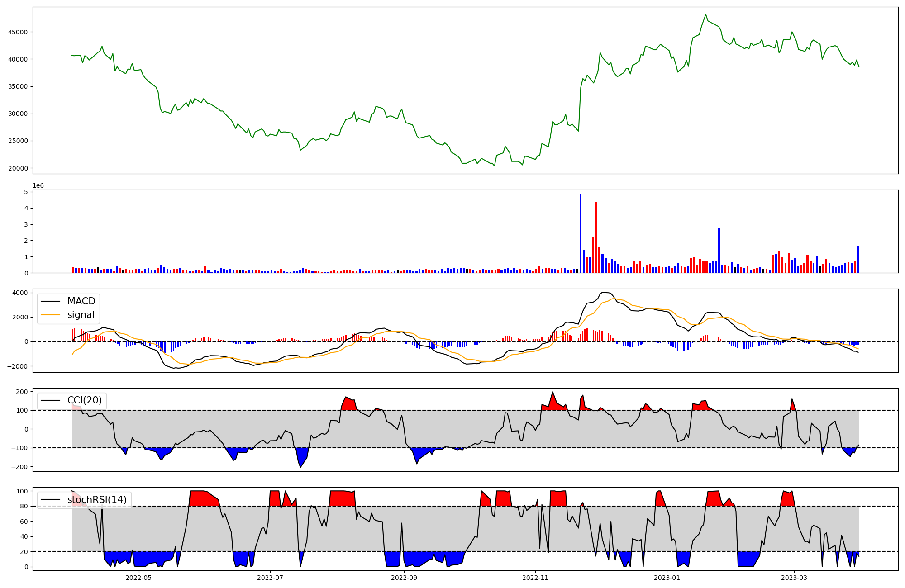The width and height of the screenshot is (905, 588).
Task: Click the 45000 price axis label
Action: coord(18,32)
